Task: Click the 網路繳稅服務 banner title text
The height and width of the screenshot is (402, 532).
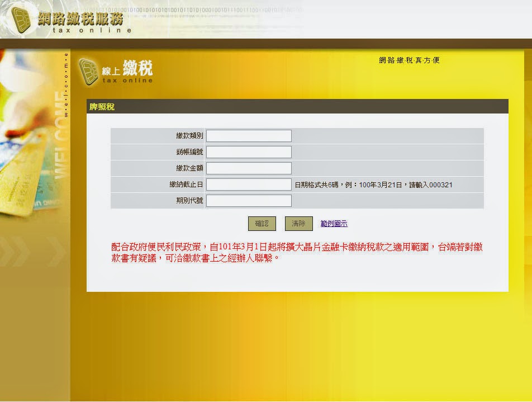Action: coord(80,18)
